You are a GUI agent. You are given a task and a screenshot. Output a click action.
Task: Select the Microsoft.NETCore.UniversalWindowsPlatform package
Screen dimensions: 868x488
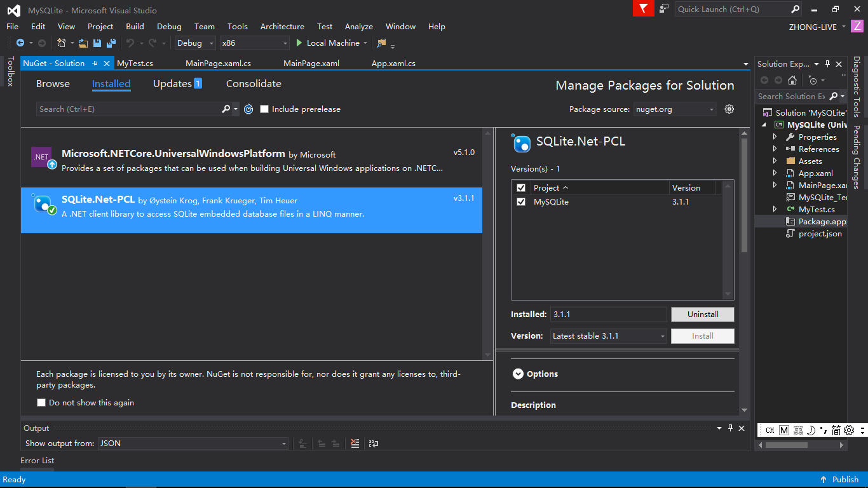[x=252, y=160]
